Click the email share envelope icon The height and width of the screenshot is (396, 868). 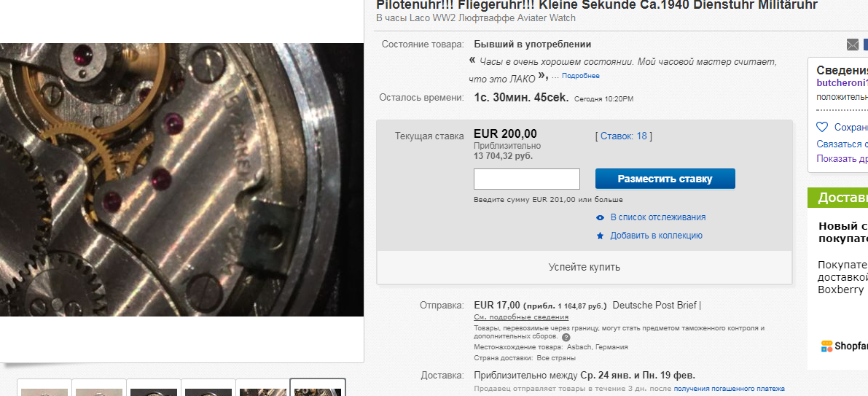click(x=853, y=44)
